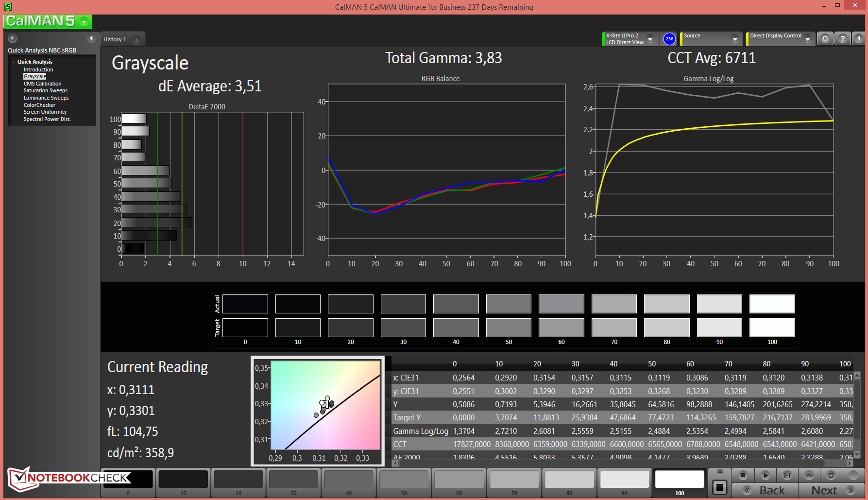Open the CMS Calibration page
This screenshot has height=500, width=868.
click(x=43, y=84)
